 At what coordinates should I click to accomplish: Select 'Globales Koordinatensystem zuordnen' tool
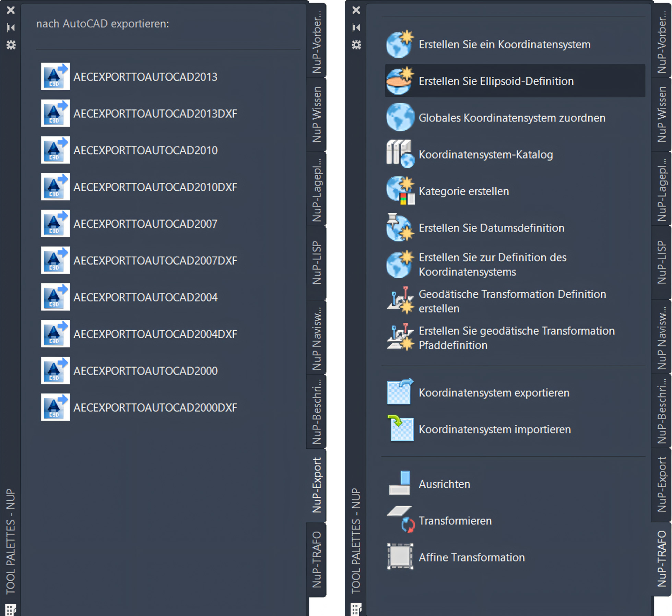(511, 118)
